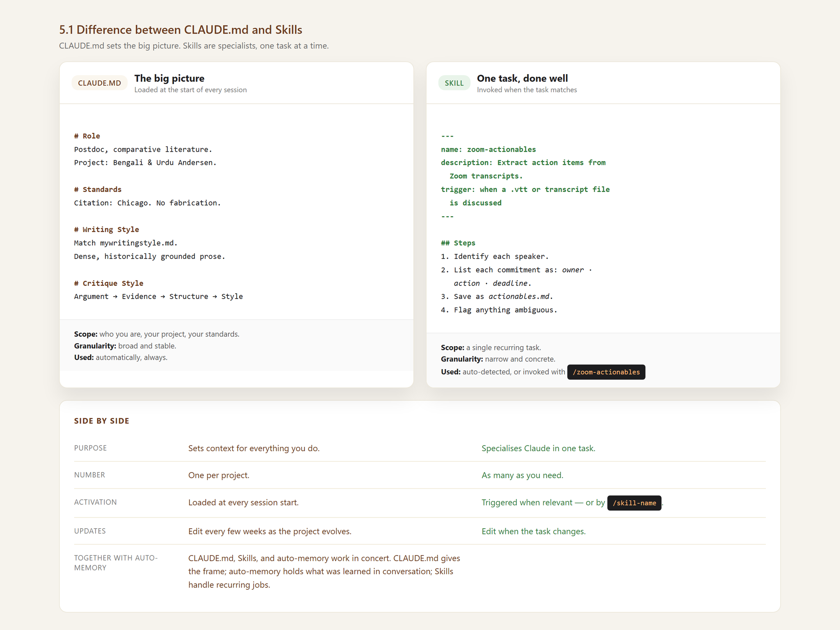The image size is (840, 630).
Task: Click the '# Standards' code heading
Action: [x=98, y=189]
